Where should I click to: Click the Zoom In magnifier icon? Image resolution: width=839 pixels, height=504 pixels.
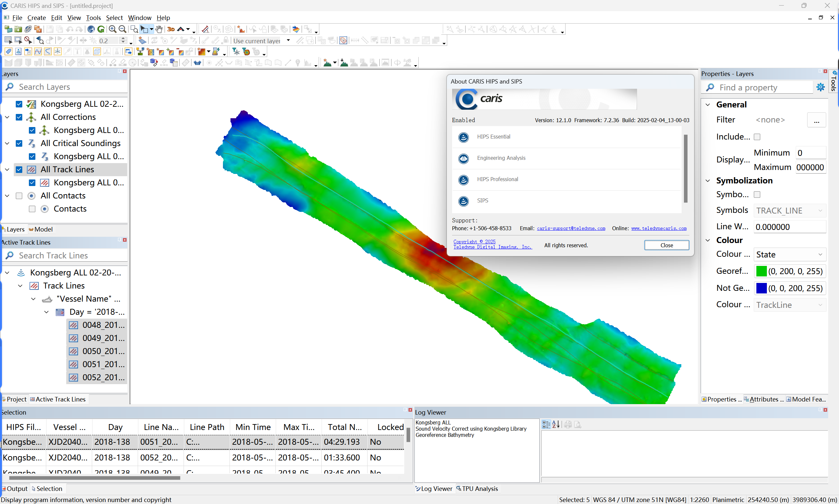(112, 29)
